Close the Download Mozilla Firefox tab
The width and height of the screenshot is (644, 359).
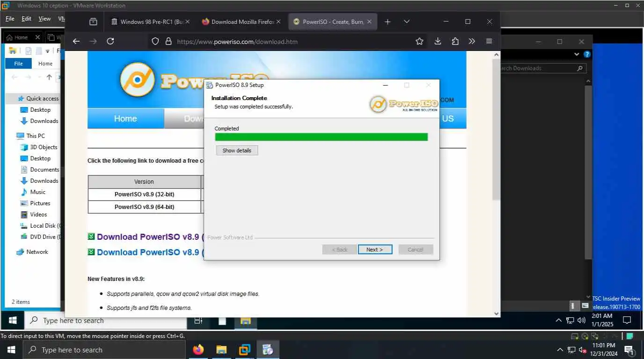[278, 22]
